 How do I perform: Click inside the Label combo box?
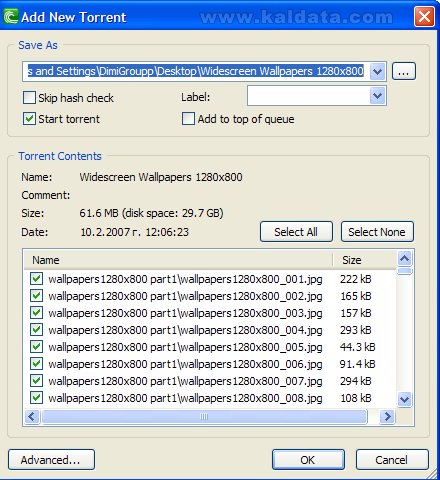pos(309,96)
